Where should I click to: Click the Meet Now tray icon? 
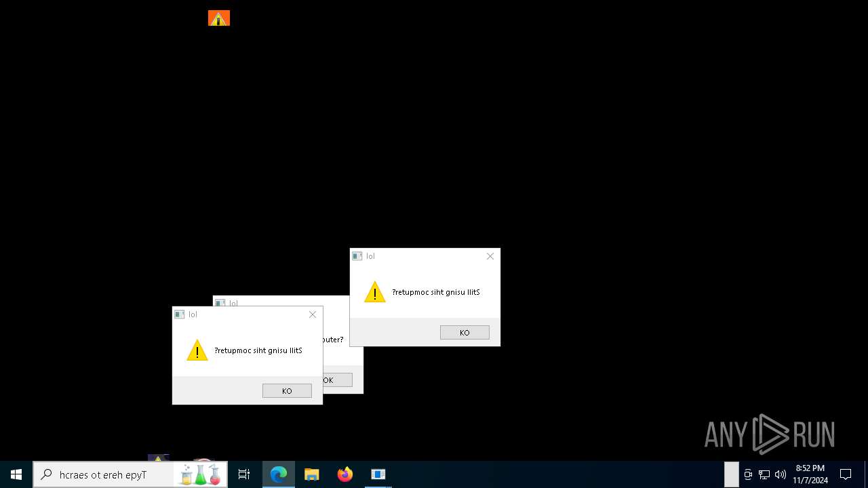[748, 474]
